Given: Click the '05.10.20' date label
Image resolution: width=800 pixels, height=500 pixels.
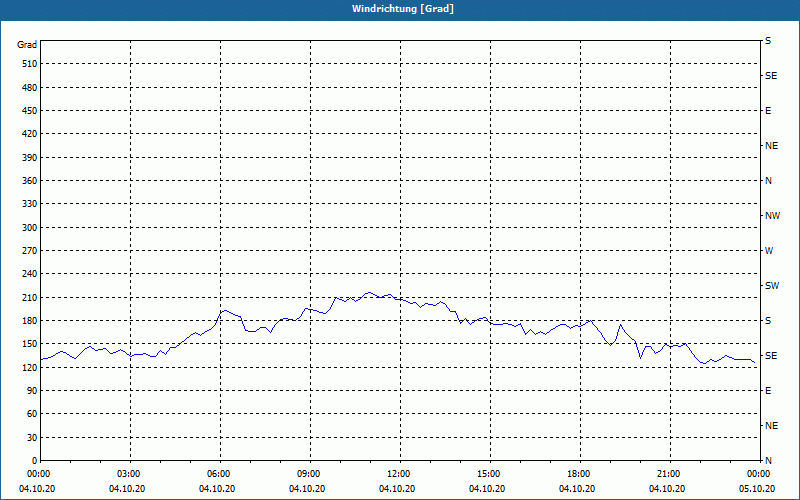Looking at the screenshot, I should pyautogui.click(x=757, y=488).
